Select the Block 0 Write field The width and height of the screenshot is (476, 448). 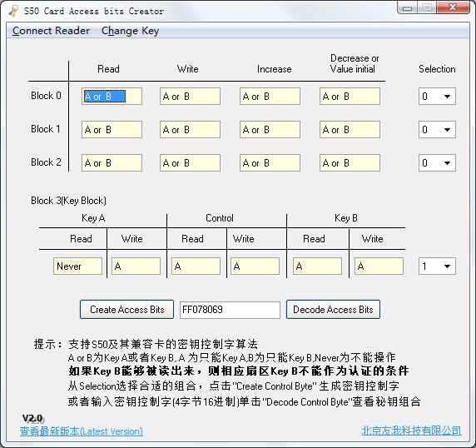(x=190, y=97)
